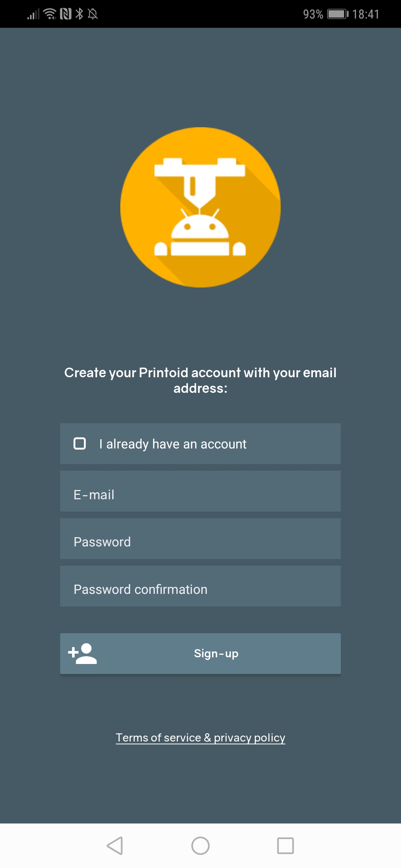Screen dimensions: 401x868
Task: Check the already have an account box
Action: click(x=80, y=444)
